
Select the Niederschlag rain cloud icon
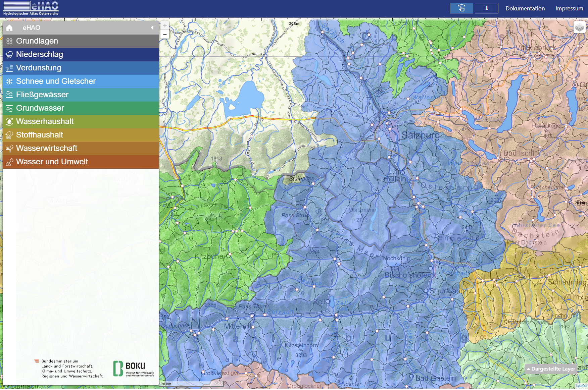[x=9, y=55]
